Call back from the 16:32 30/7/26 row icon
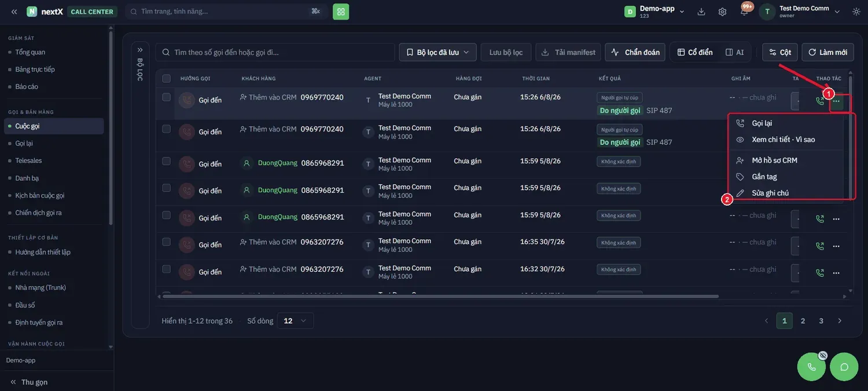Viewport: 868px width, 391px height. tap(820, 273)
